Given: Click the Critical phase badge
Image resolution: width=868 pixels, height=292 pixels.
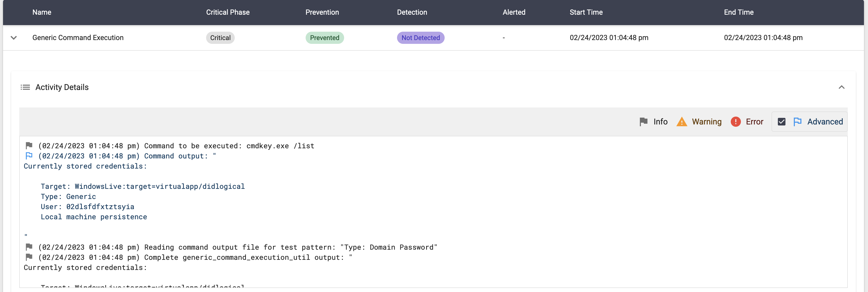Looking at the screenshot, I should click(x=220, y=38).
